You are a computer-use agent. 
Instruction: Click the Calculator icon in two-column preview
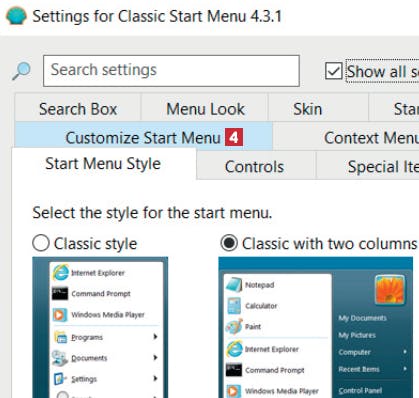click(x=234, y=306)
